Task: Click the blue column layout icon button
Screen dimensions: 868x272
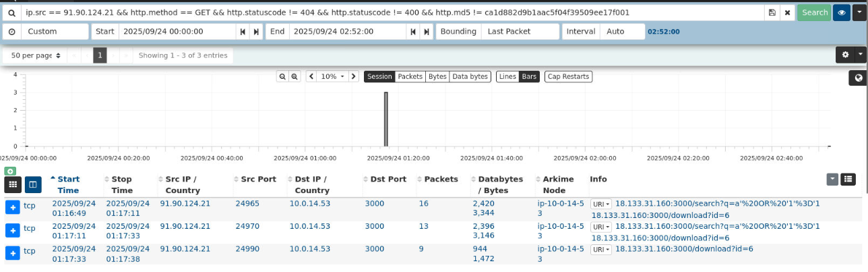Action: pyautogui.click(x=33, y=184)
